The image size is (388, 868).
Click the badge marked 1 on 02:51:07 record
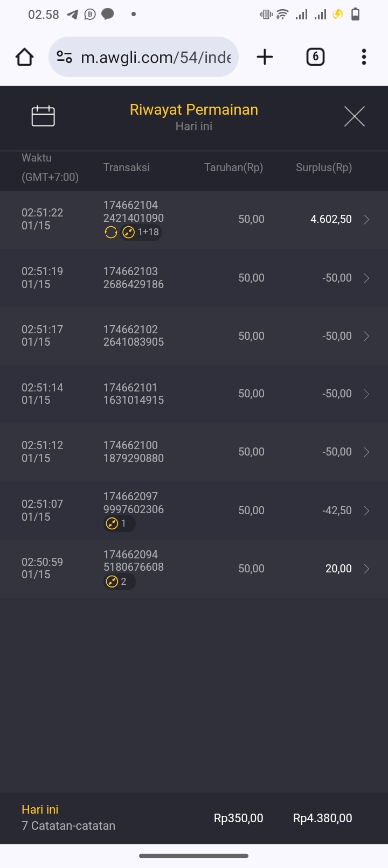click(x=119, y=523)
